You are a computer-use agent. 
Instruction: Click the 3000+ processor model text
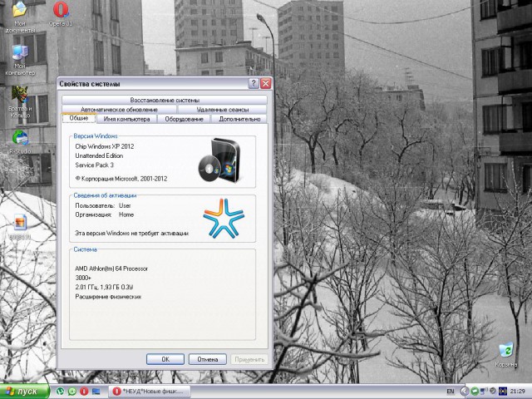pos(83,278)
